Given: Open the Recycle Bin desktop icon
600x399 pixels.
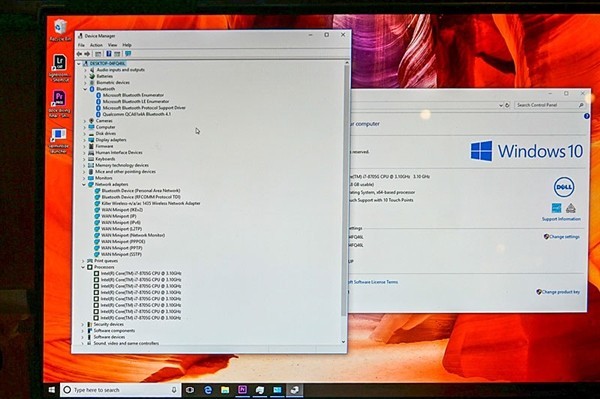Looking at the screenshot, I should tap(60, 30).
